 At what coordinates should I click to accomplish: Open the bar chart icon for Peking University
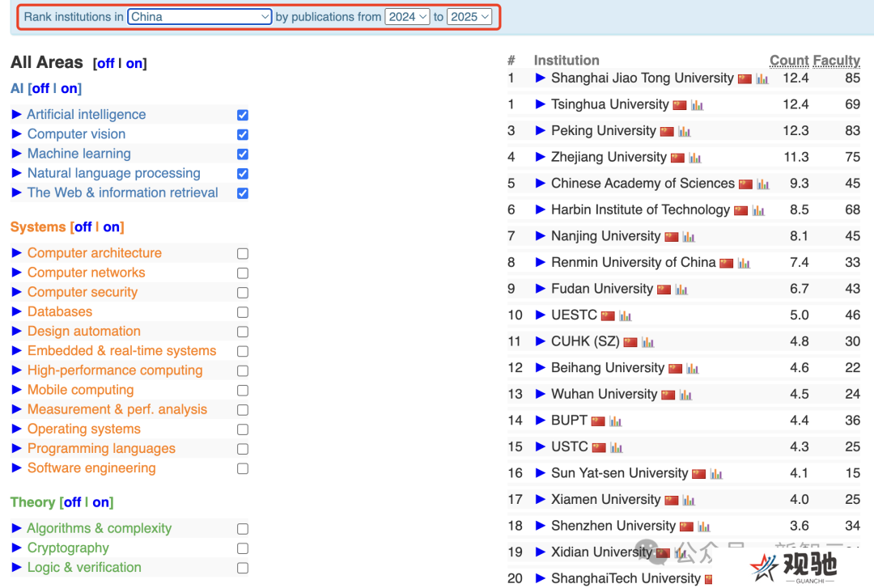pyautogui.click(x=684, y=132)
